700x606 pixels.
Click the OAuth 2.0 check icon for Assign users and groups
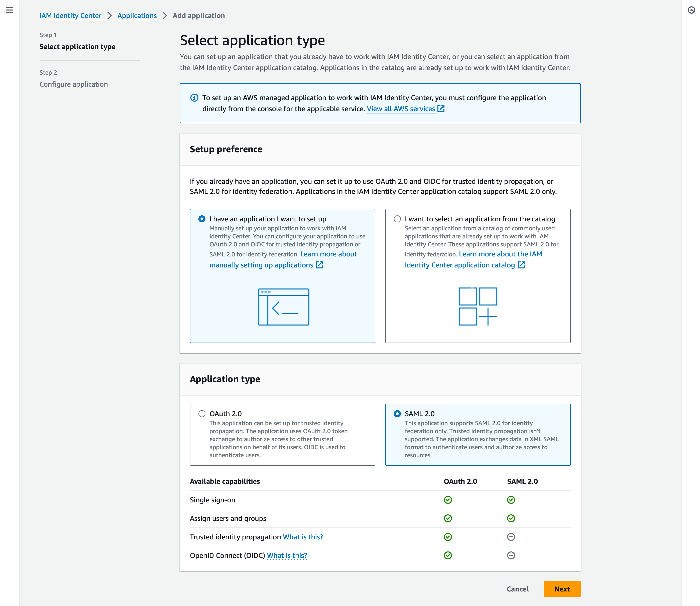point(448,518)
